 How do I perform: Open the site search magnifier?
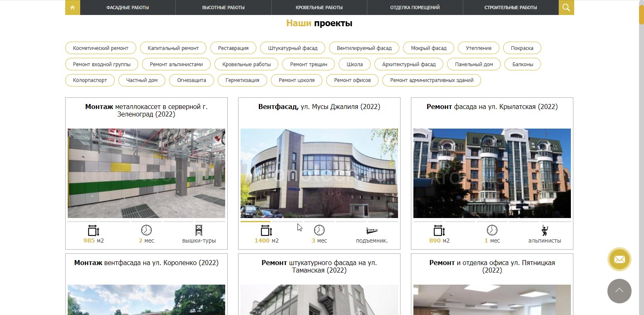(x=566, y=7)
